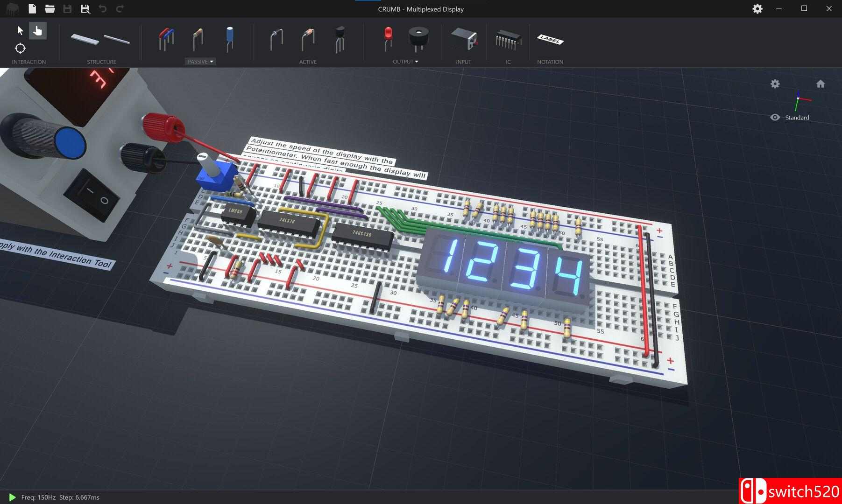Click the crosshair focus target tool
Image resolution: width=842 pixels, height=504 pixels.
coord(20,48)
